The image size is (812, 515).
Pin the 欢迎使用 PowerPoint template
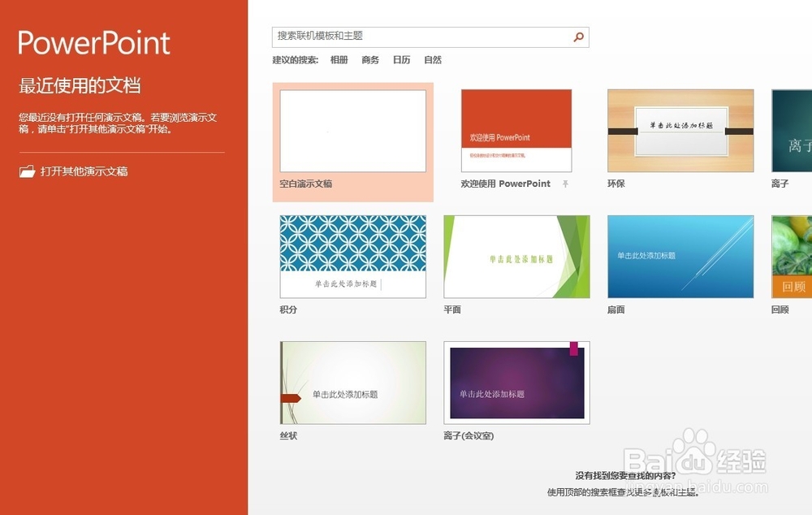565,184
